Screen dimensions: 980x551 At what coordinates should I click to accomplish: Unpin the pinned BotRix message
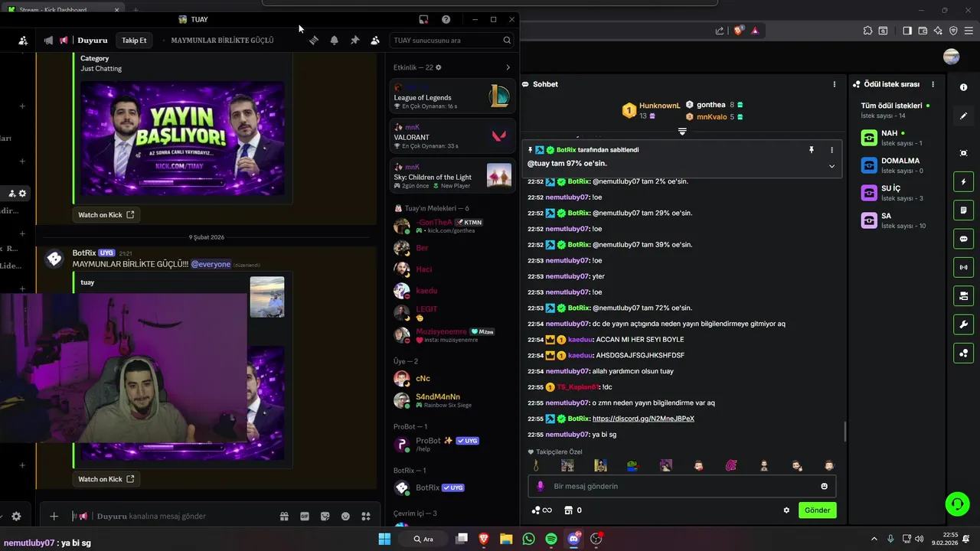click(x=812, y=150)
